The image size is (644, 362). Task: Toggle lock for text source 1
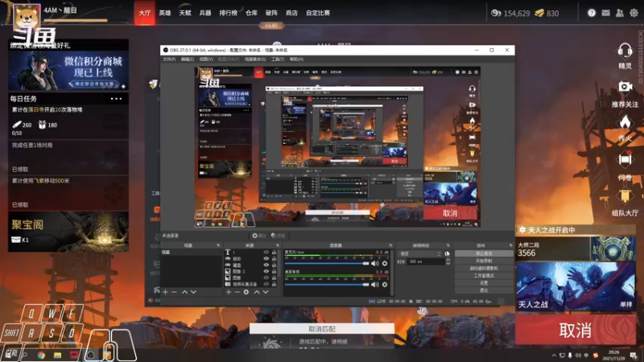click(274, 253)
